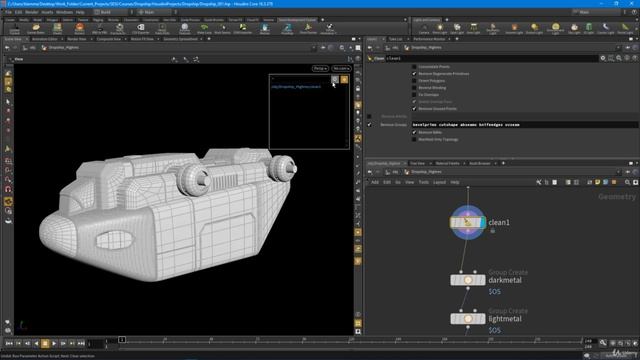Switch to the Geometry Spreadsheet tab
640x360 pixels.
(x=180, y=39)
